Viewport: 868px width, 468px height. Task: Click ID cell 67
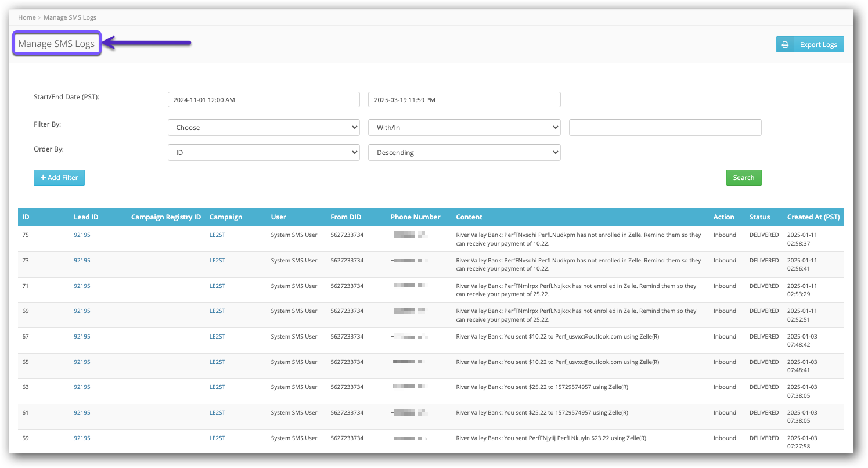(26, 337)
